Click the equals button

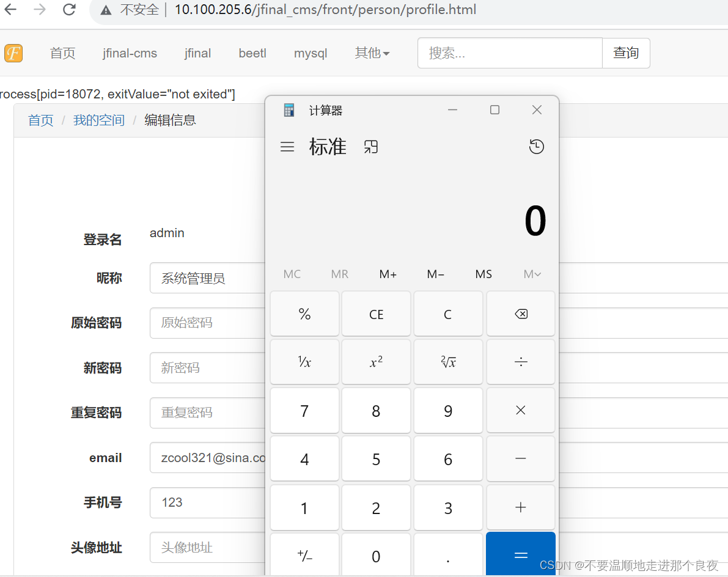[520, 555]
